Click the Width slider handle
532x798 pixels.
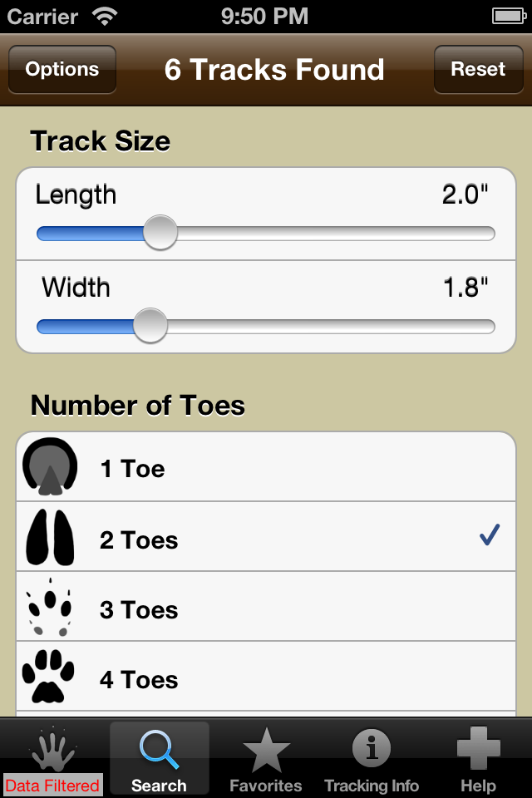click(150, 326)
